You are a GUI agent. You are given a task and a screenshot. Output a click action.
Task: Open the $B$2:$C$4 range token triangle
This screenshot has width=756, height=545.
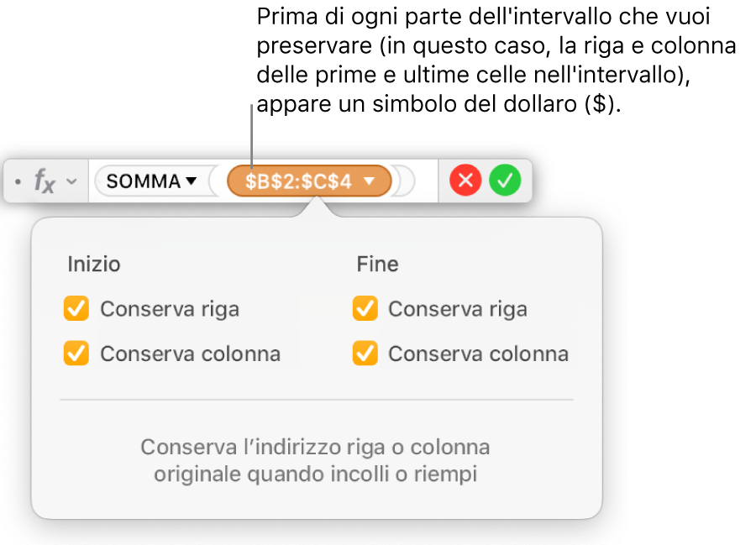[x=368, y=181]
